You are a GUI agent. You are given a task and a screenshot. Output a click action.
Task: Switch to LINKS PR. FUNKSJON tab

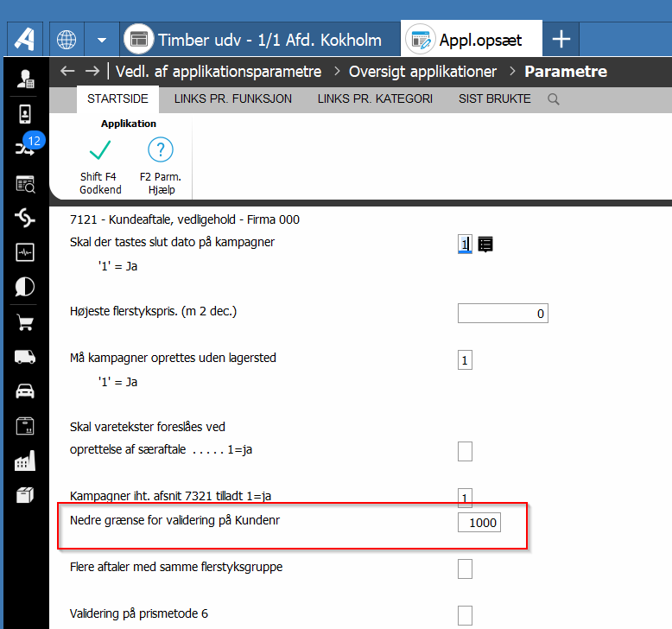coord(232,98)
